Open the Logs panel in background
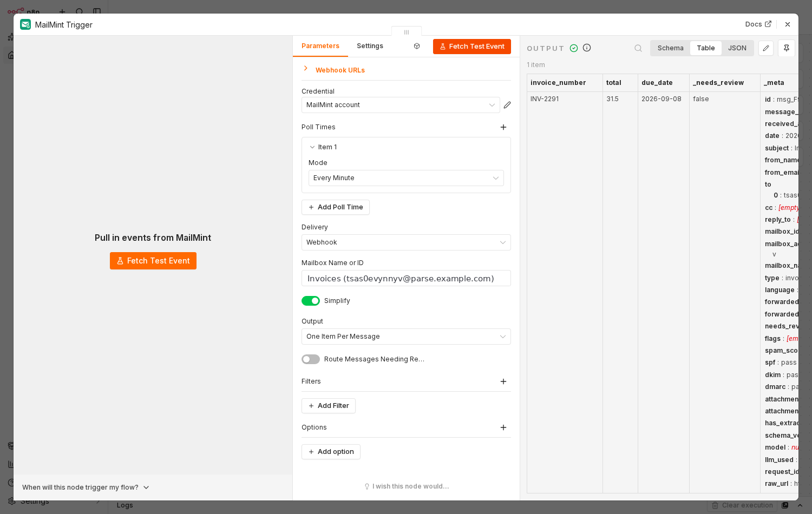Image resolution: width=812 pixels, height=514 pixels. 125,505
